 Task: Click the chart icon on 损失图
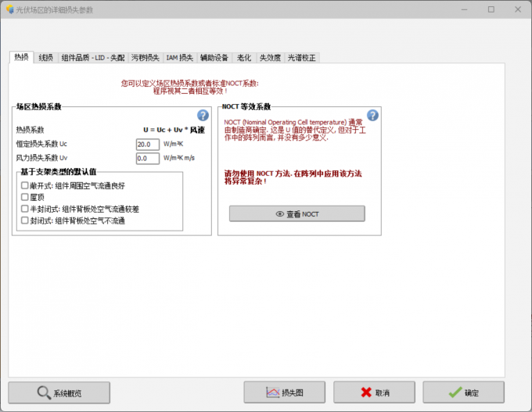[272, 392]
